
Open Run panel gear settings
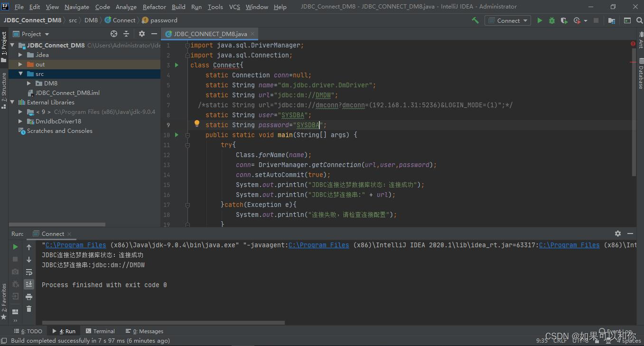coord(617,234)
